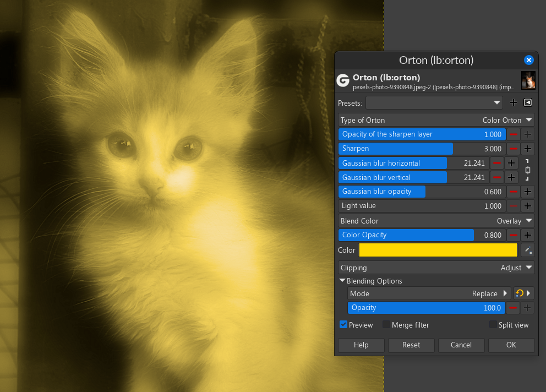546x392 pixels.
Task: Decrease the Color Opacity value
Action: pyautogui.click(x=514, y=235)
